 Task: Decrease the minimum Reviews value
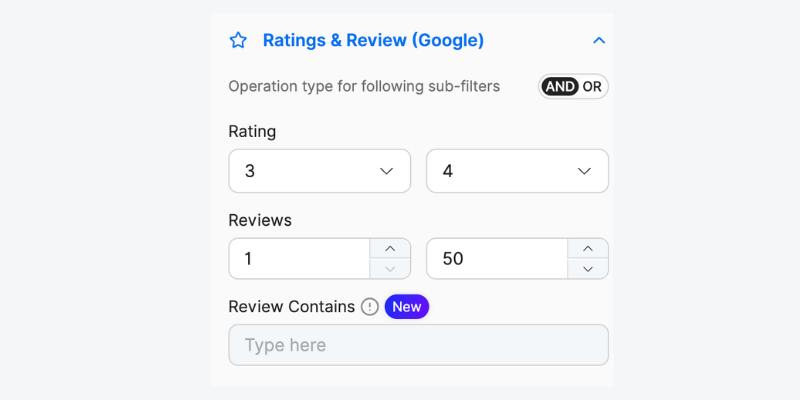[x=390, y=269]
